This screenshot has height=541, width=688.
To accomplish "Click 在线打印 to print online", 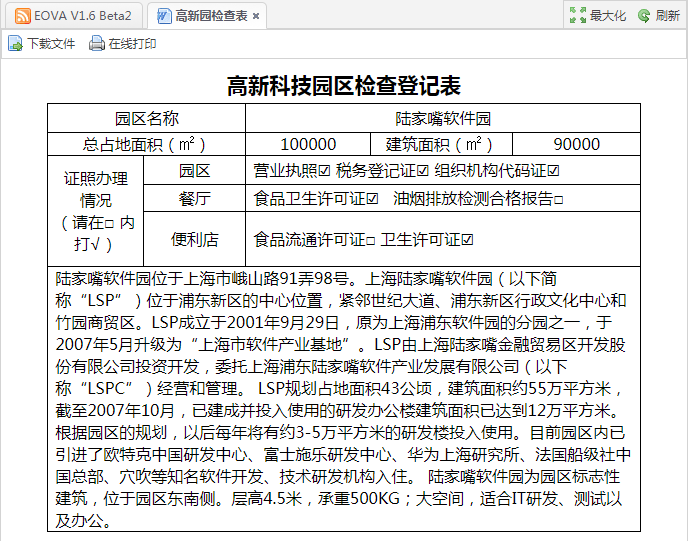I will 122,43.
